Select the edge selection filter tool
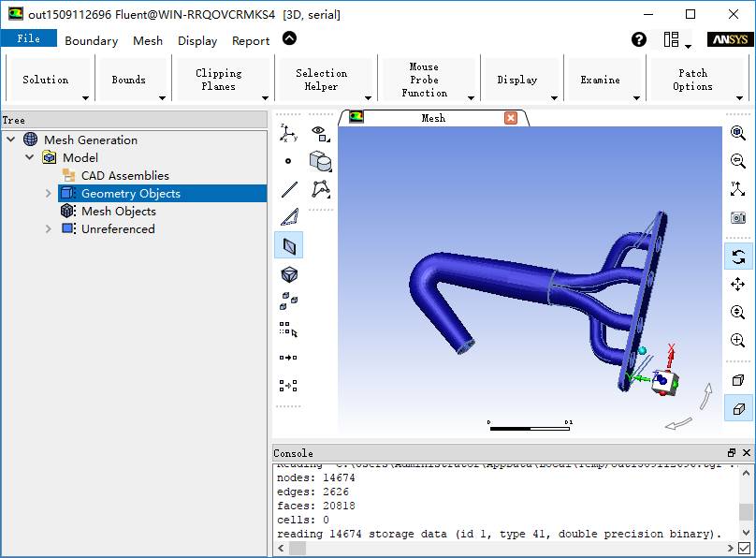The width and height of the screenshot is (756, 558). [x=289, y=189]
